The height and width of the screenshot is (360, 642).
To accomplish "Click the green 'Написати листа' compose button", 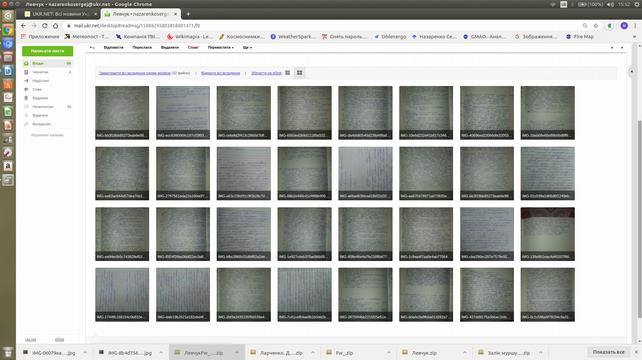I will 47,51.
